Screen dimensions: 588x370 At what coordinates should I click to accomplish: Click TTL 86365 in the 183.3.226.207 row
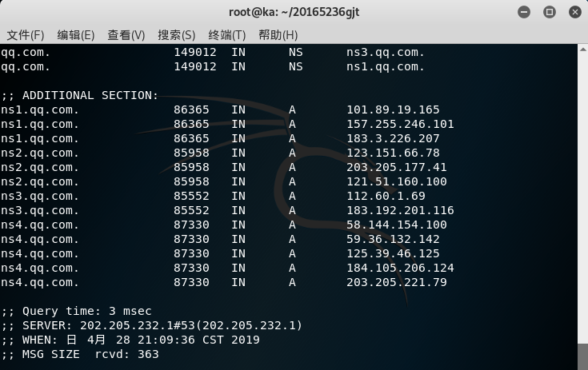[191, 138]
